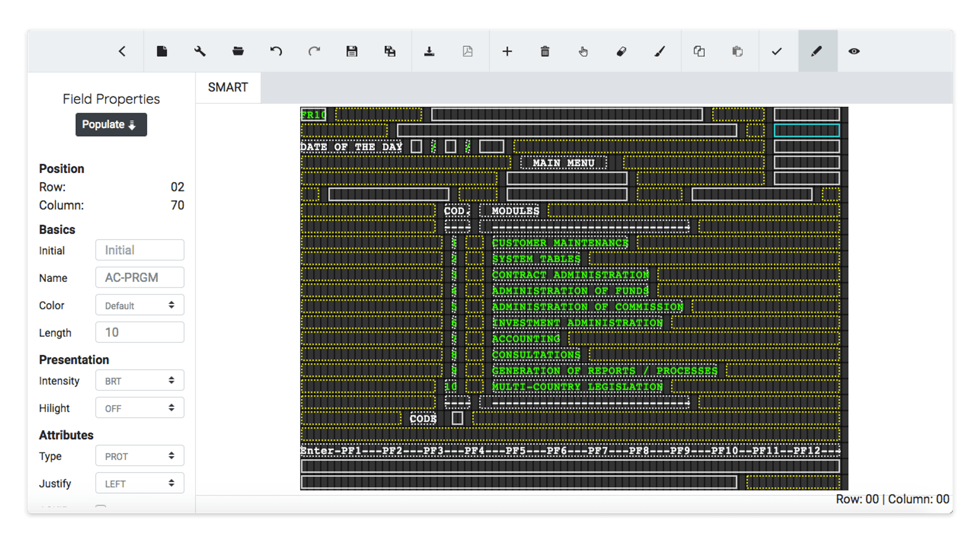Select the paintbrush tool
Image resolution: width=980 pixels, height=542 pixels.
(660, 51)
